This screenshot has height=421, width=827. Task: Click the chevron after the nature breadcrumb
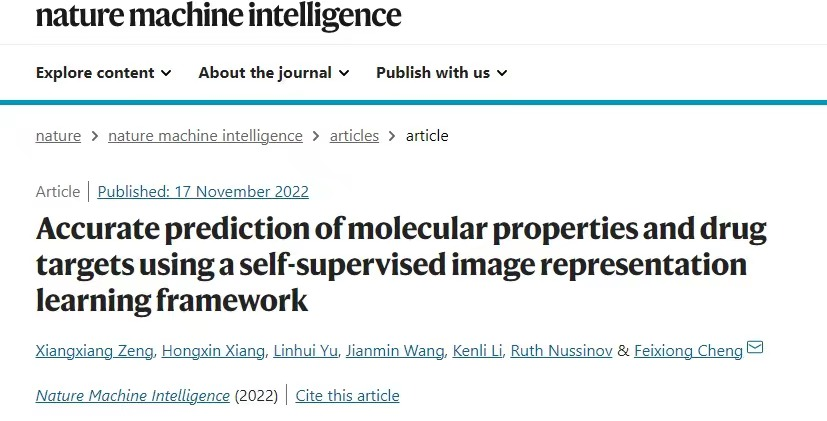coord(95,136)
